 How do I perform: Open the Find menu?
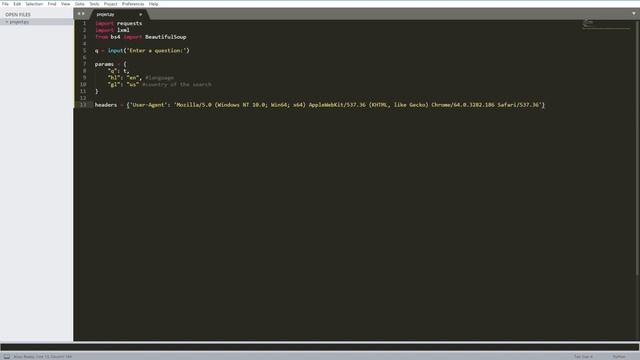(52, 4)
